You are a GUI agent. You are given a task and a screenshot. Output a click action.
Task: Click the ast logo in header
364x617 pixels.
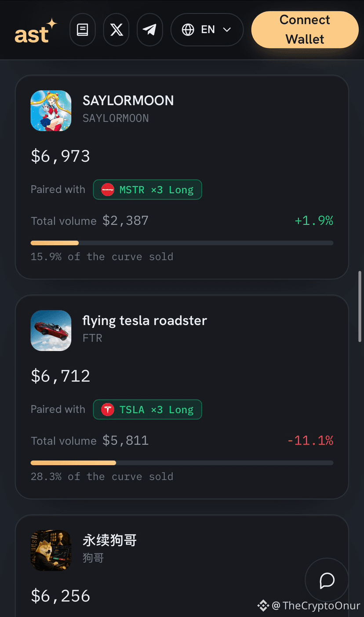pos(36,31)
